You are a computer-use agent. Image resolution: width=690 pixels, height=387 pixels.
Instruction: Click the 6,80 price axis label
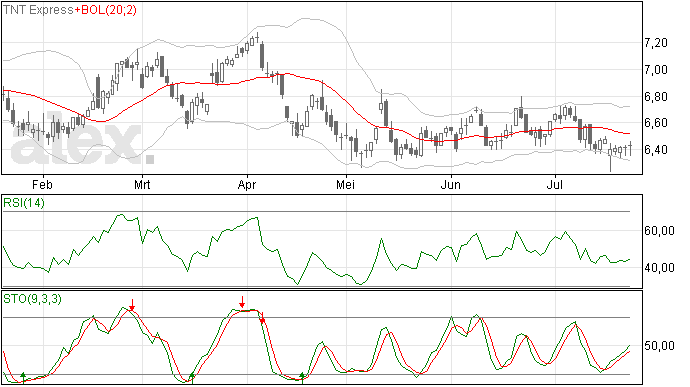[x=656, y=96]
